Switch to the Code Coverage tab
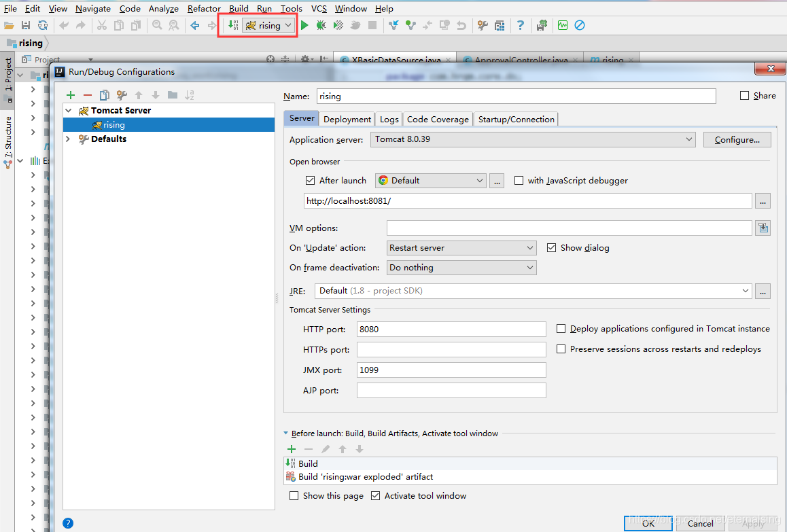 pos(438,119)
